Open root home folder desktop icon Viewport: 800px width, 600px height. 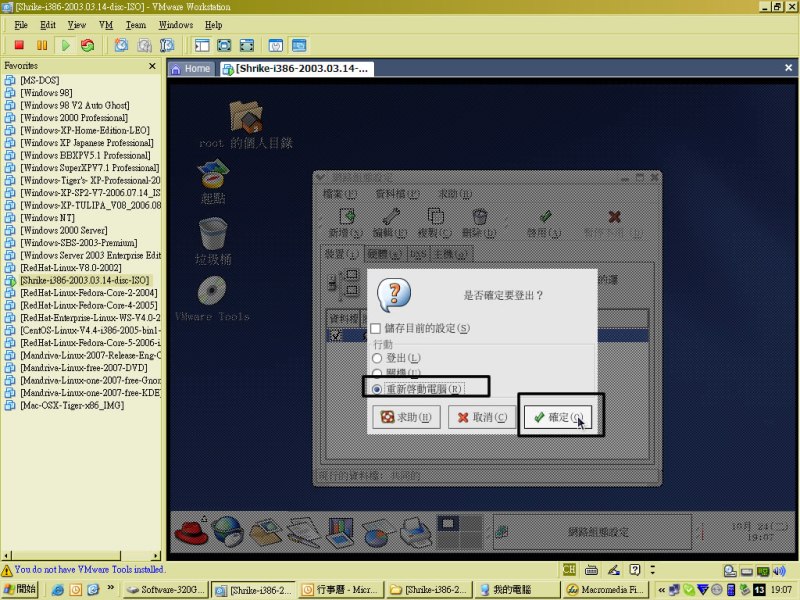click(x=246, y=116)
